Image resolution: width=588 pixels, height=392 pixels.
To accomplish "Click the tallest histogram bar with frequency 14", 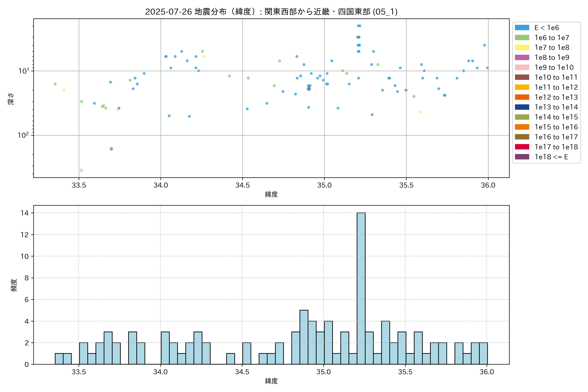I will [361, 288].
